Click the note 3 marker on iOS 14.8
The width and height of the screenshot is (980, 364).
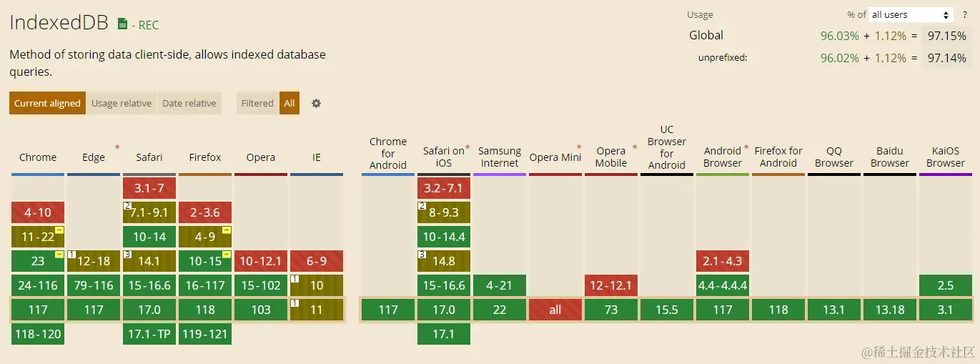[x=422, y=255]
